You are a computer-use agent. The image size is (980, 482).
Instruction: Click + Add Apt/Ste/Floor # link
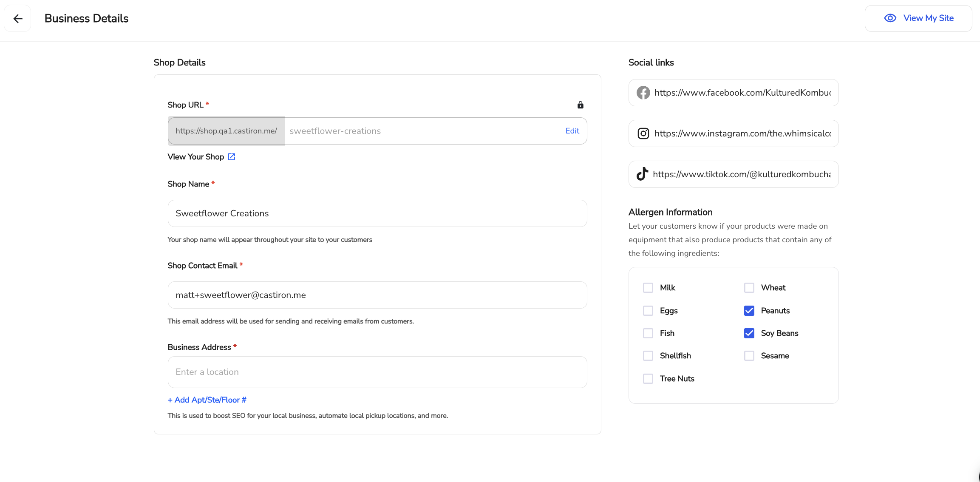tap(207, 400)
